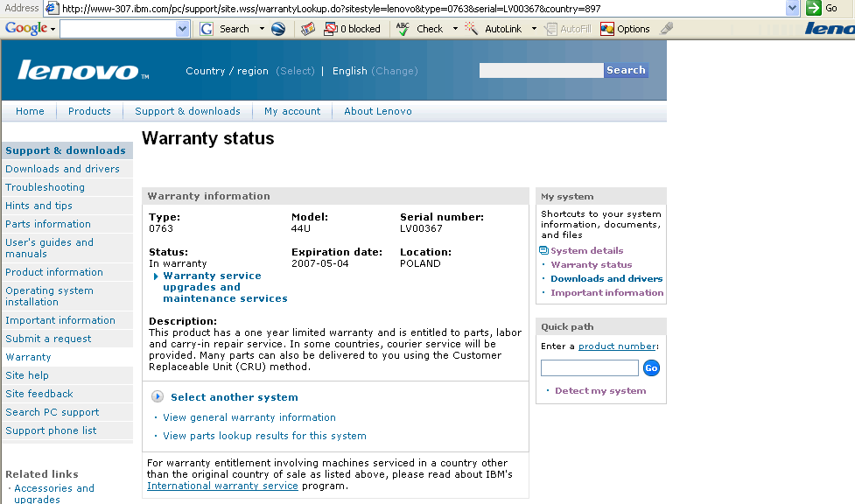Open User's guides and manuals
The width and height of the screenshot is (855, 504).
(x=49, y=248)
